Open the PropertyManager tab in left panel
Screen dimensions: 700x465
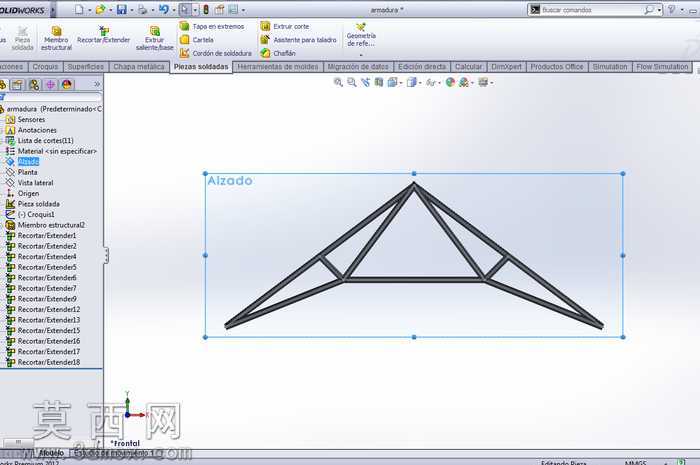click(17, 84)
